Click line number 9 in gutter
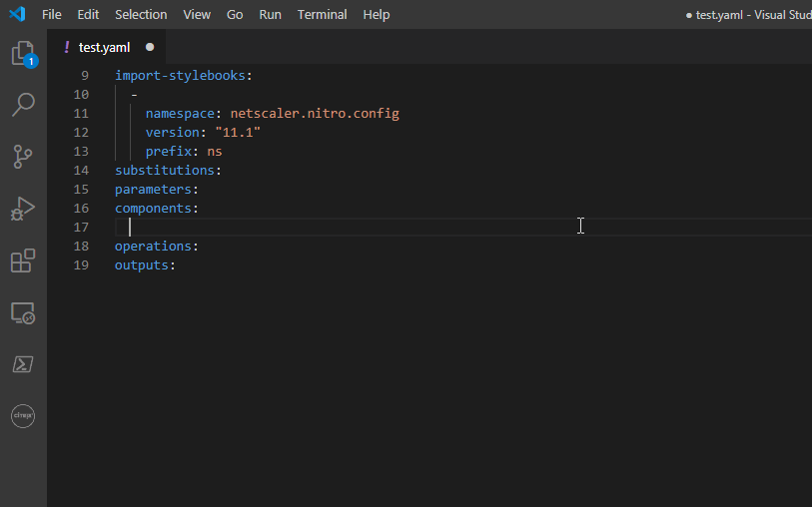 pyautogui.click(x=85, y=76)
